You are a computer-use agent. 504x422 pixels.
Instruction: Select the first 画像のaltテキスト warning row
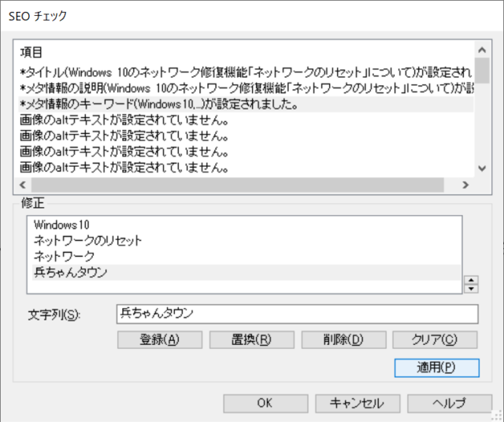click(x=246, y=120)
